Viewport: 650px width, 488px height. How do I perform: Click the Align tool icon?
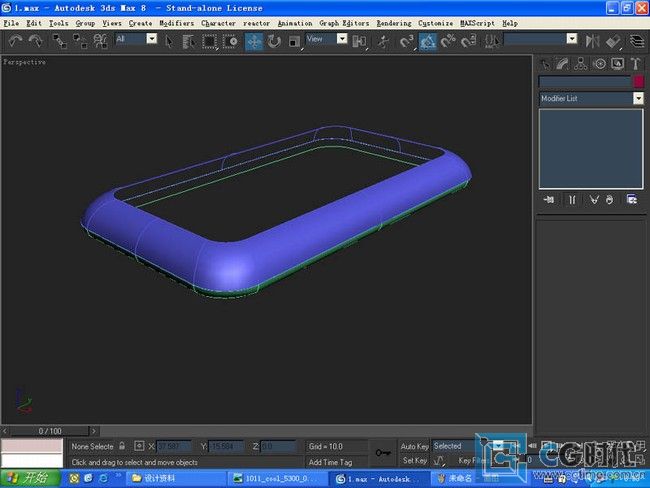pyautogui.click(x=613, y=41)
